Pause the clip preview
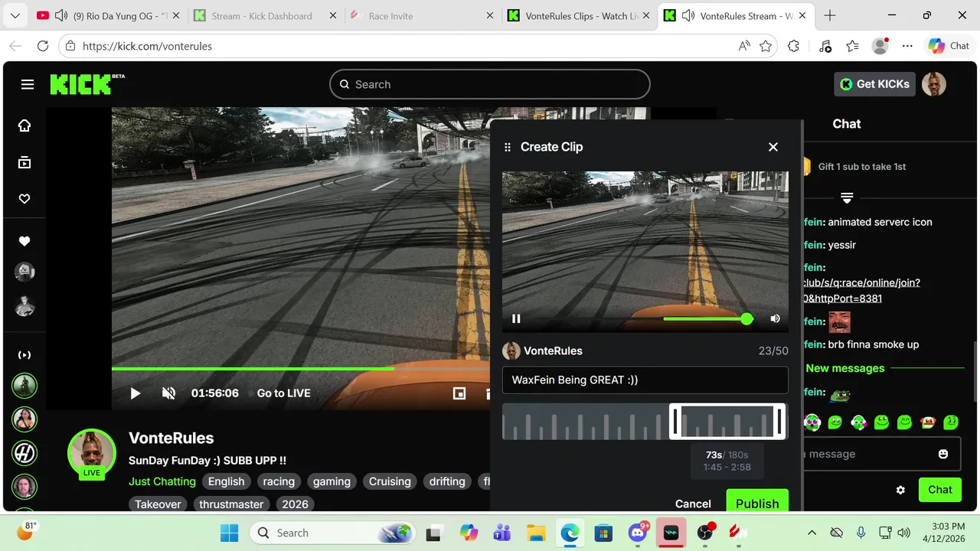This screenshot has height=551, width=980. pyautogui.click(x=516, y=318)
